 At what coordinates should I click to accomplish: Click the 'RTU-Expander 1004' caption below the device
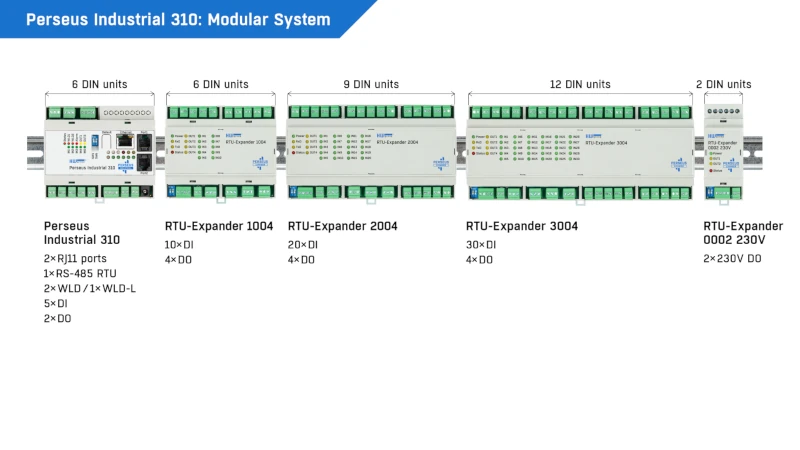pos(219,226)
